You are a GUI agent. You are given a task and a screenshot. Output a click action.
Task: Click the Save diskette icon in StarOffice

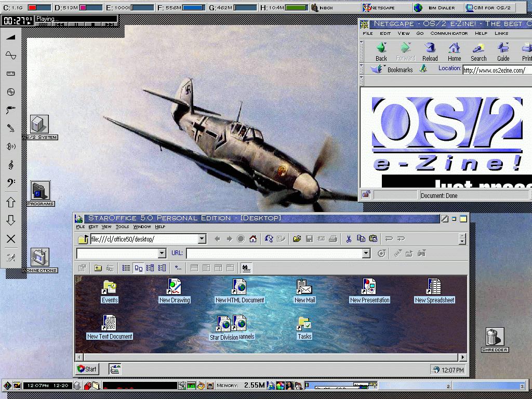pyautogui.click(x=309, y=239)
